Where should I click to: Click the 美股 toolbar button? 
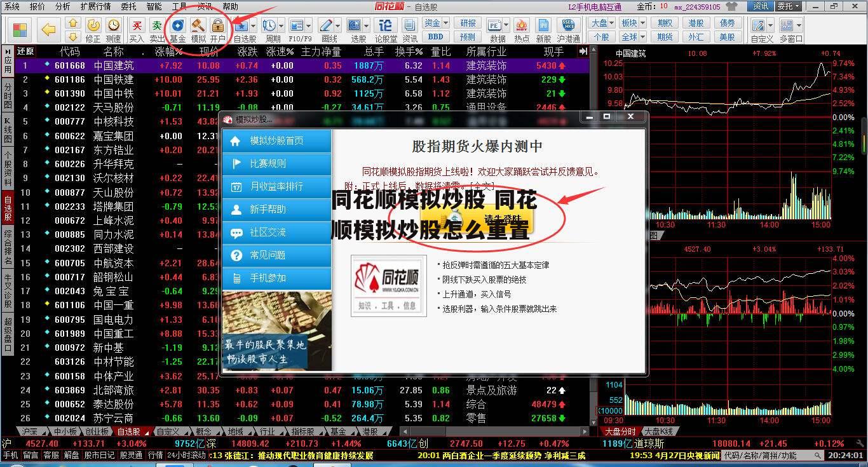(x=727, y=37)
